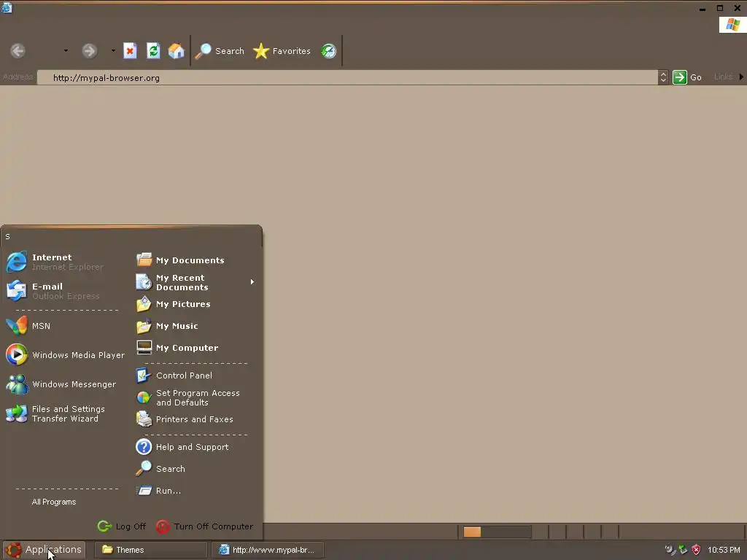This screenshot has width=747, height=560.
Task: Launch Windows Media Player
Action: [65, 355]
